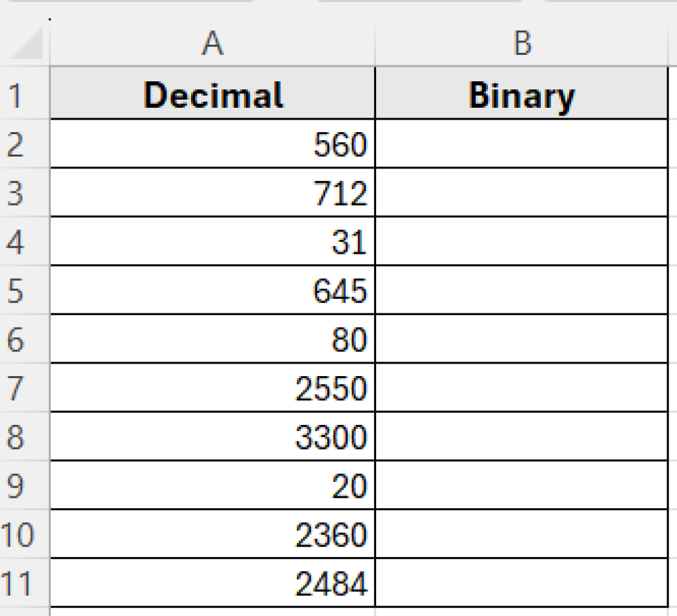The image size is (677, 616).
Task: Select the cell containing 645
Action: pos(212,291)
